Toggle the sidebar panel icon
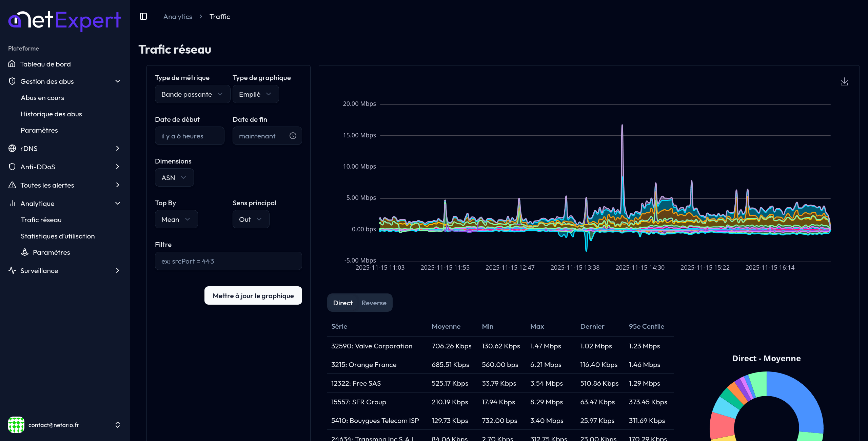 [x=143, y=16]
